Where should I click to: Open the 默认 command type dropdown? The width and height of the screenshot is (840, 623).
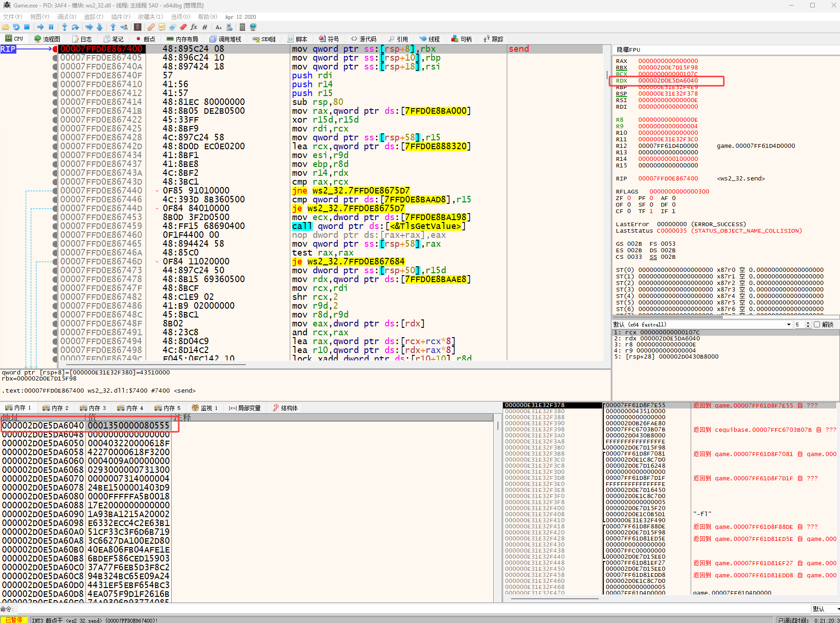click(x=825, y=609)
